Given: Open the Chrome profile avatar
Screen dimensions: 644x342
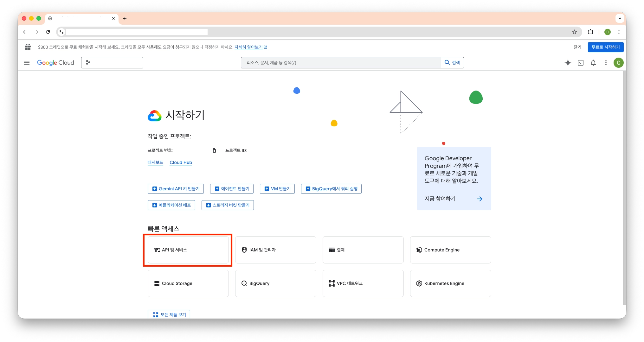Looking at the screenshot, I should point(608,32).
